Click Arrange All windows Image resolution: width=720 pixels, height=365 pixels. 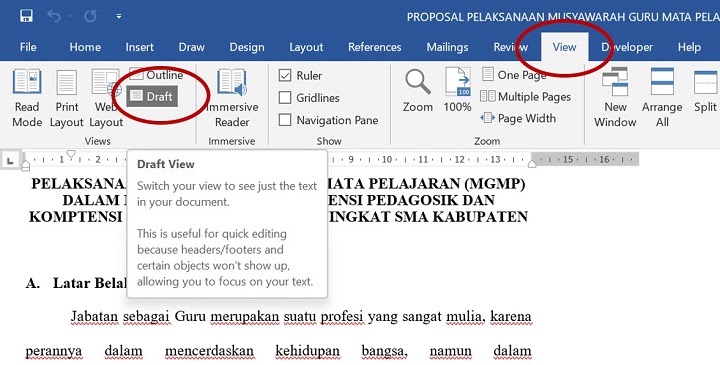662,98
